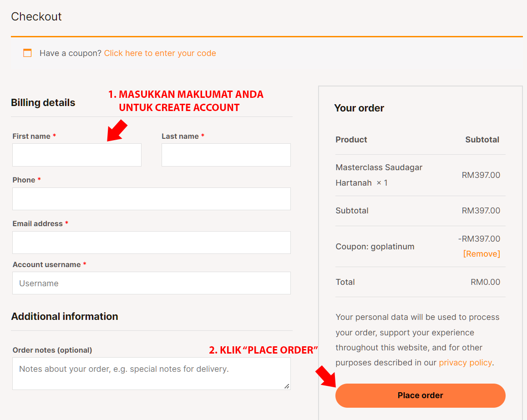Screen dimensions: 527x420
Task: Select the Email address field
Action: (152, 242)
